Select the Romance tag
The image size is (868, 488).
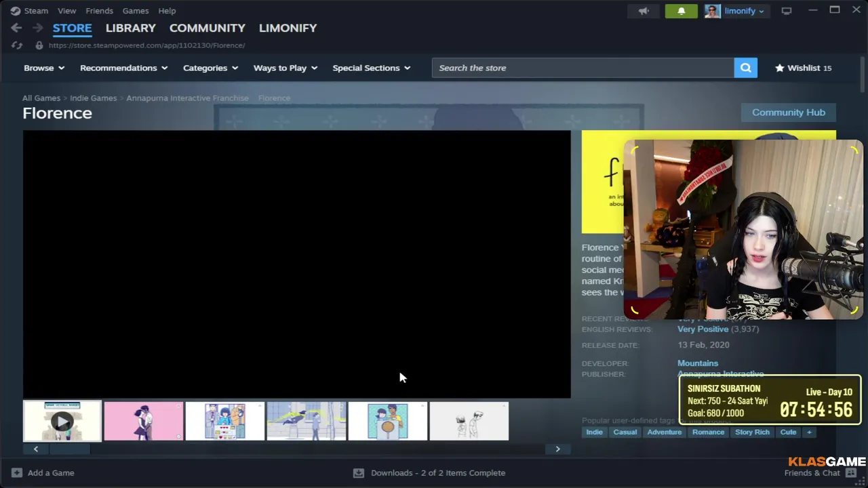(708, 432)
